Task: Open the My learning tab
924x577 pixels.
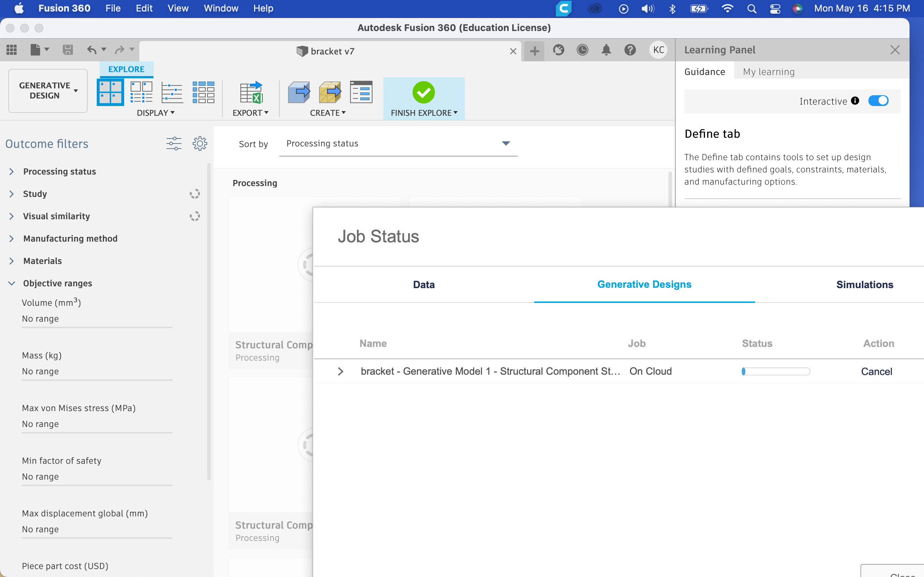Action: tap(768, 72)
